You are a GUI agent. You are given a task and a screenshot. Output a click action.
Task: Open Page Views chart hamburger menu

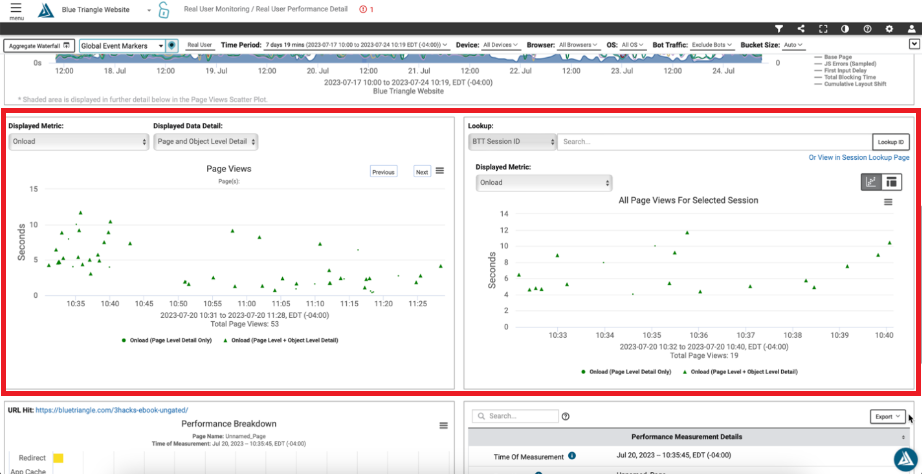[440, 171]
